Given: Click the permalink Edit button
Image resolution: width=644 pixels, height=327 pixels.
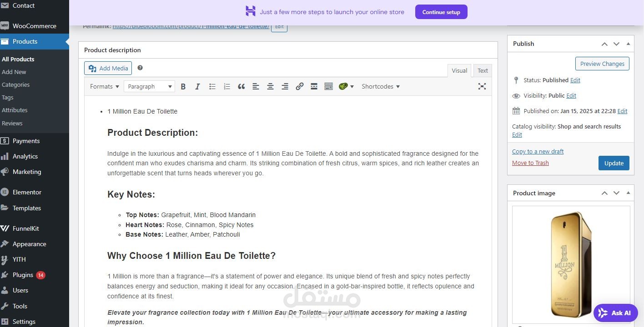Looking at the screenshot, I should pos(279,27).
